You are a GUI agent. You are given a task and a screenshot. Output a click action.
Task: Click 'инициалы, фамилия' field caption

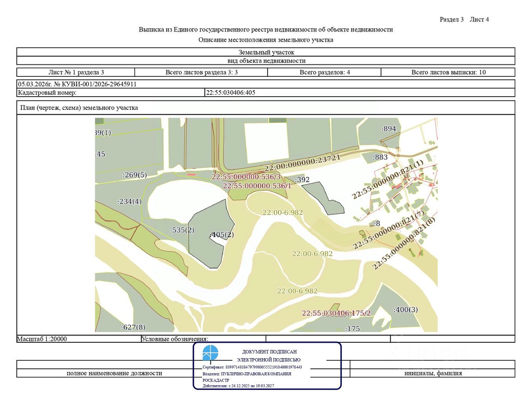click(433, 373)
